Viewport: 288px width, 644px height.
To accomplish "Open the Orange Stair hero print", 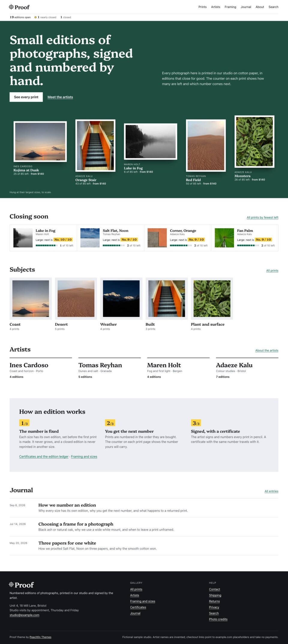I will pyautogui.click(x=95, y=146).
